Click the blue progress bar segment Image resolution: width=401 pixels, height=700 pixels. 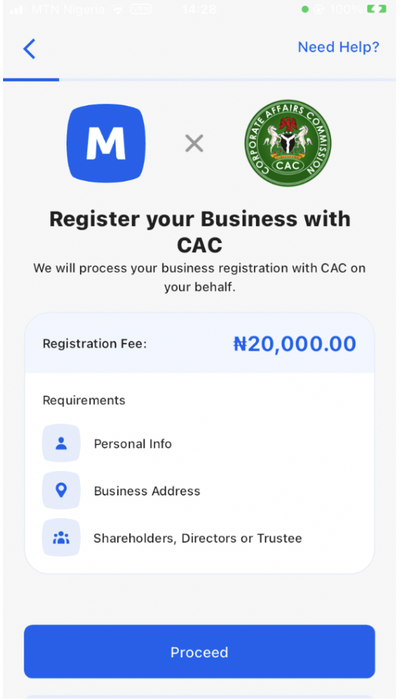31,80
